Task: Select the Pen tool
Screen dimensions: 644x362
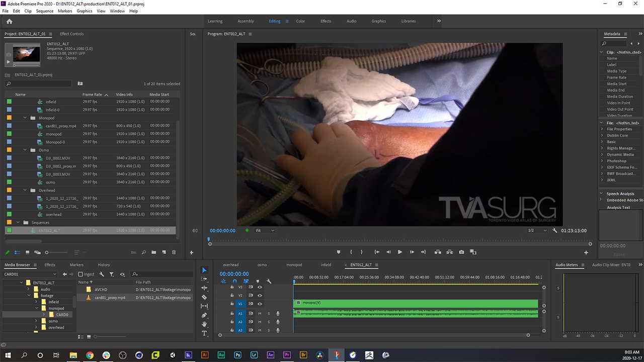Action: point(204,315)
